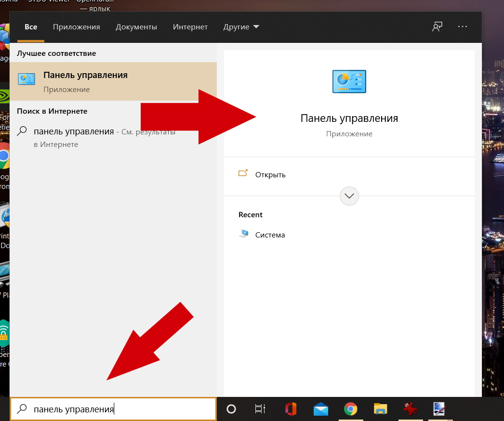Click Лучшее соответствие section heading

click(56, 53)
